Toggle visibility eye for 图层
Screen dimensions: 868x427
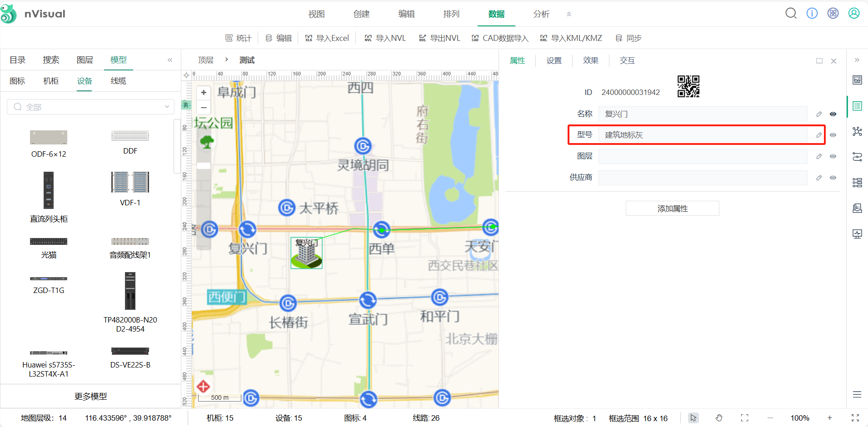833,156
